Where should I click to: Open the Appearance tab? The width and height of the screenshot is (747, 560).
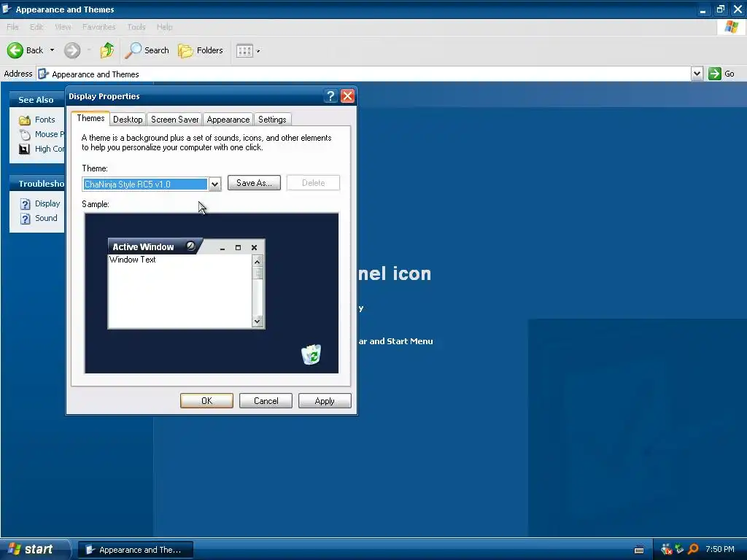[x=228, y=120]
